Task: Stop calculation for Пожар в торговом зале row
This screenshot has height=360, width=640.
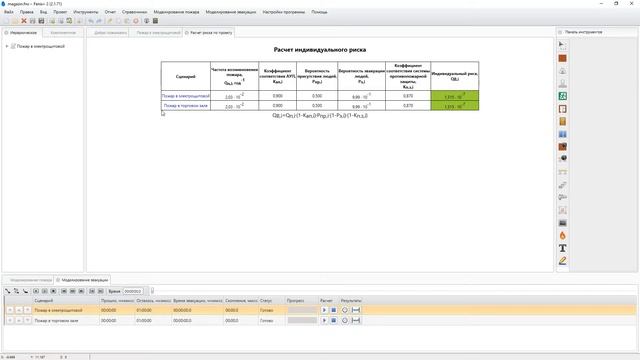Action: click(333, 320)
